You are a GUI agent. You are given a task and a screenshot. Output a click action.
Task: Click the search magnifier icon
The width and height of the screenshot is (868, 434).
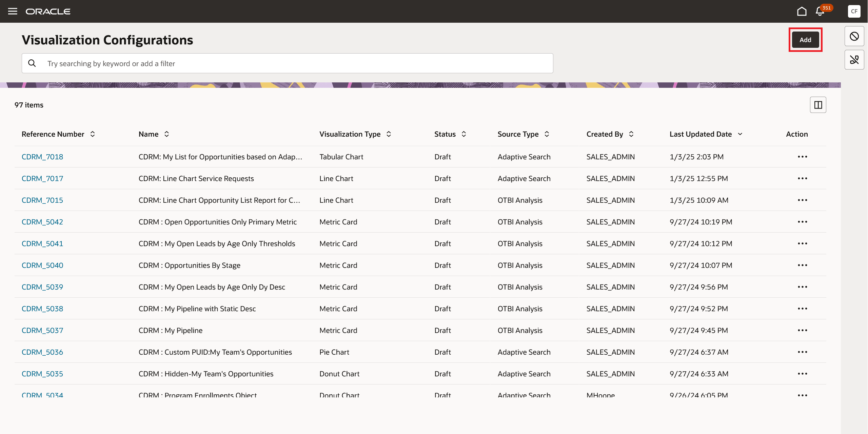pyautogui.click(x=32, y=63)
